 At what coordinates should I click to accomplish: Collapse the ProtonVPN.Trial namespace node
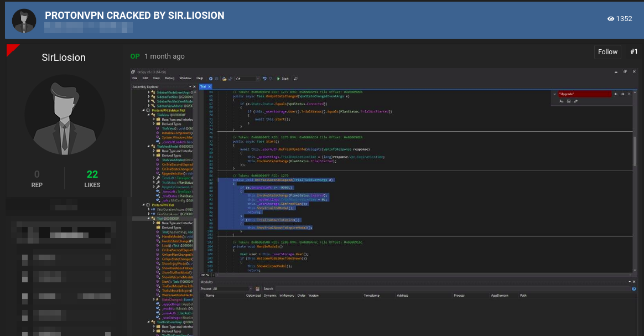[144, 205]
